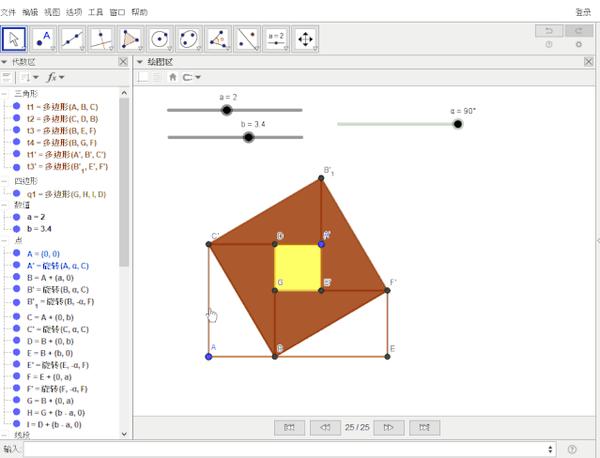Viewport: 600px width, 458px height.
Task: Select the Perpendicular line tool
Action: 101,39
